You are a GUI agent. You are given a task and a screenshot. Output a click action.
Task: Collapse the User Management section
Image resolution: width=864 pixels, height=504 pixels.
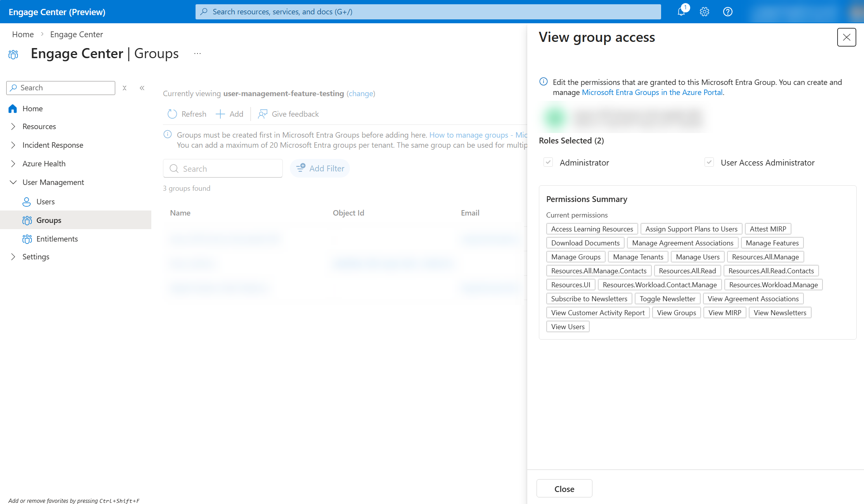[x=13, y=182]
